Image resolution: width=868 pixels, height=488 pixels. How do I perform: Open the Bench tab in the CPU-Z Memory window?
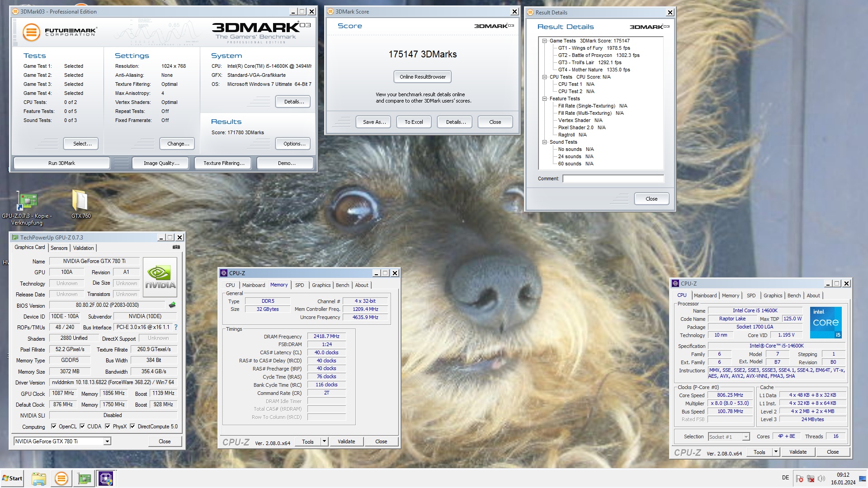point(343,285)
